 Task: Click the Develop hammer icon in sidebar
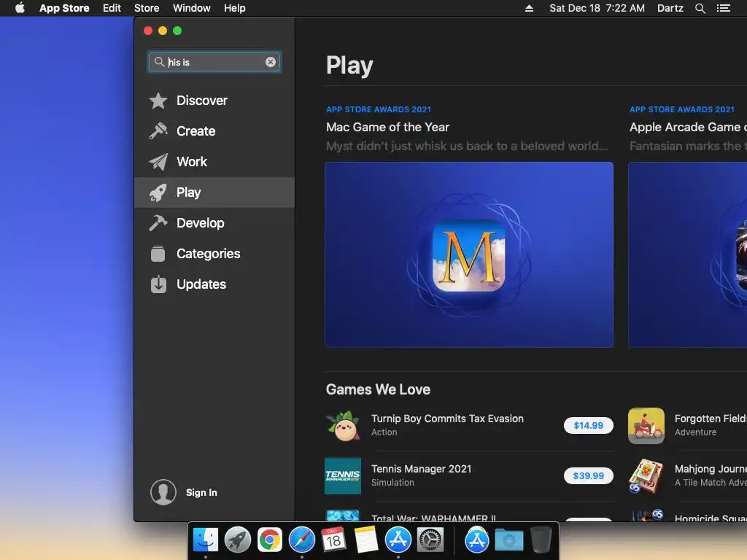(x=158, y=223)
